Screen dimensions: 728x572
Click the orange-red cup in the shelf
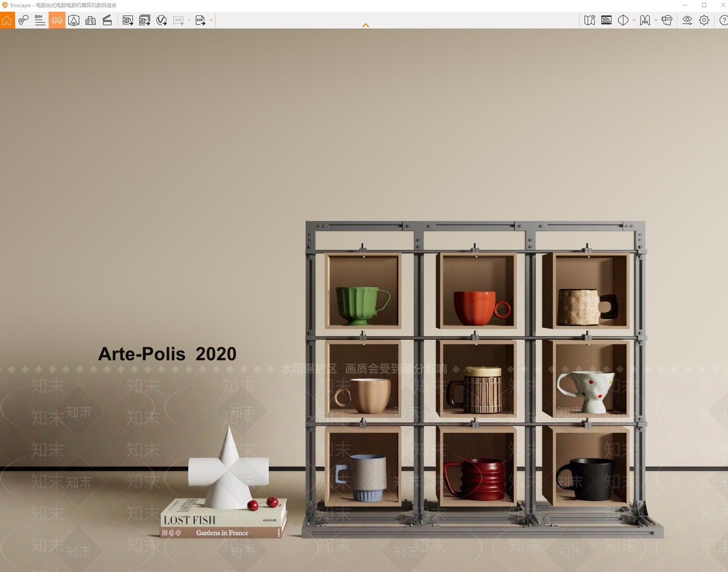[x=481, y=308]
